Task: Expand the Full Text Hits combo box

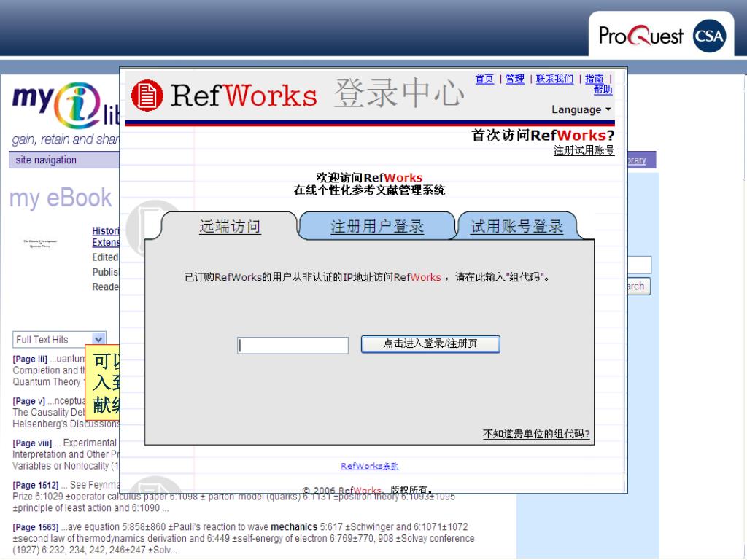Action: (x=60, y=340)
